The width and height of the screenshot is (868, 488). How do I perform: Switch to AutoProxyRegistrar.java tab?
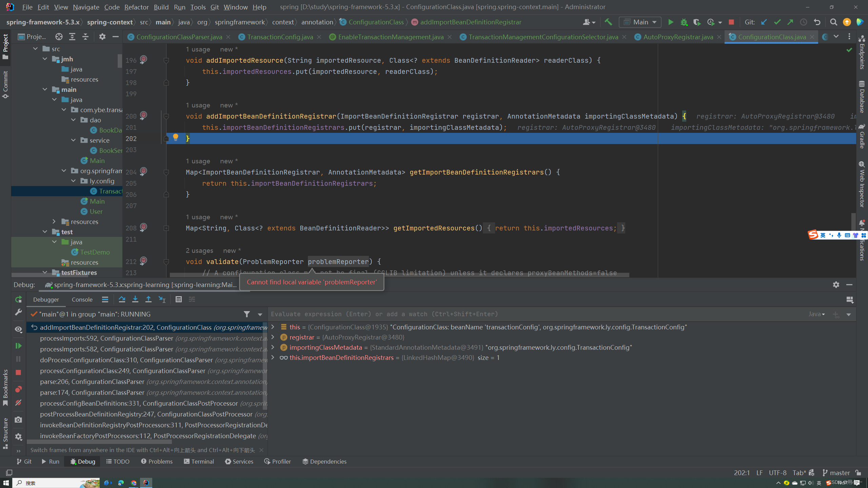678,37
